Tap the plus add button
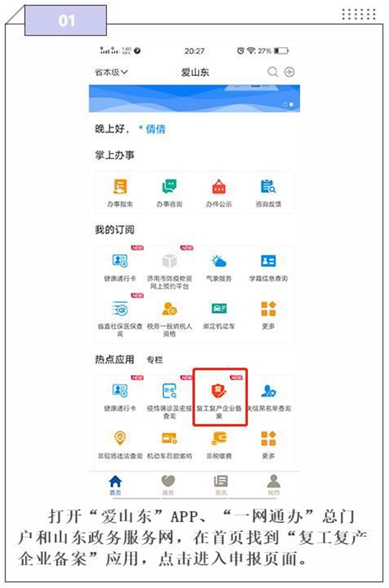The image size is (389, 588). point(289,72)
